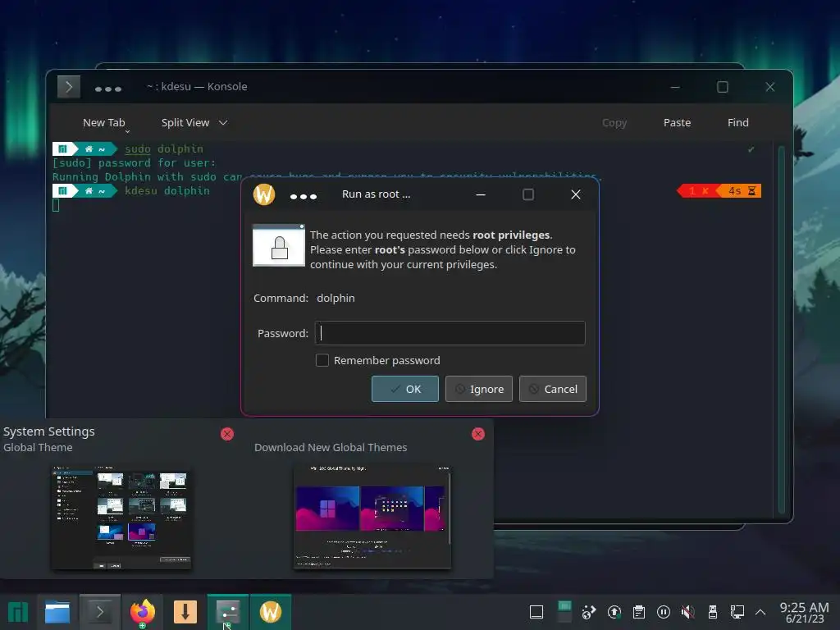Check the Remember password checkbox
Image resolution: width=840 pixels, height=630 pixels.
tap(322, 360)
